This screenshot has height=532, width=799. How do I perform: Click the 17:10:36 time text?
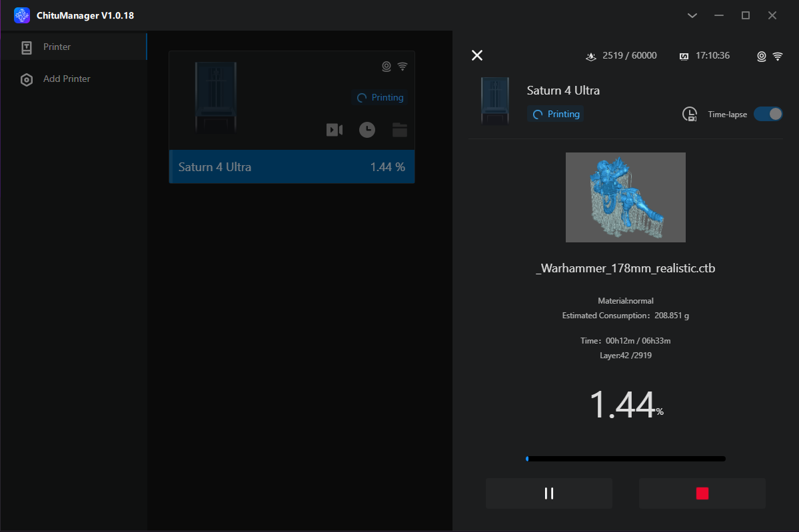[712, 55]
